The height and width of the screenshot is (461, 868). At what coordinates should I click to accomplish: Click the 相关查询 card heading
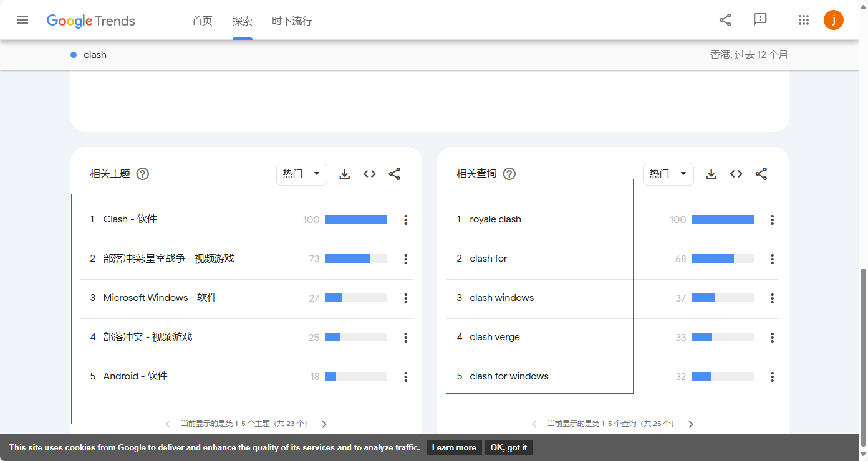[x=477, y=174]
